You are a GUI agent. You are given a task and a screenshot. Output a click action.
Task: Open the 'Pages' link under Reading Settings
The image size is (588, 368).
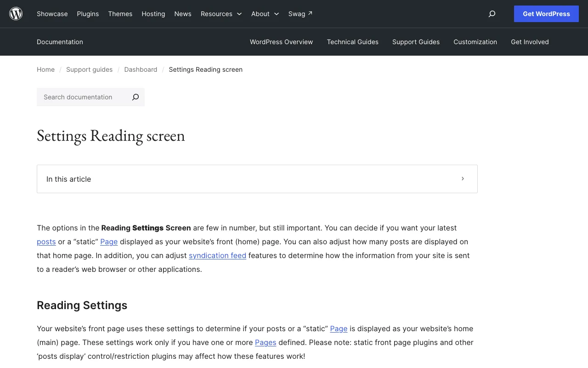coord(266,342)
